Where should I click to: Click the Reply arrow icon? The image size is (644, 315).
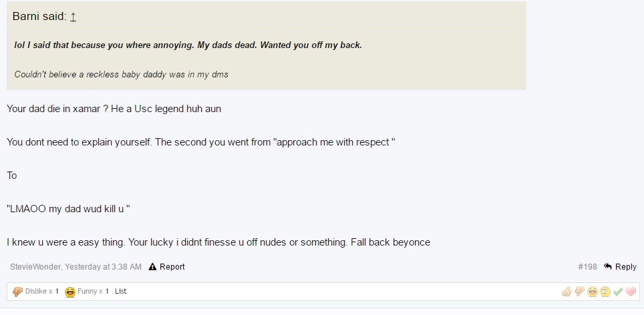click(607, 266)
